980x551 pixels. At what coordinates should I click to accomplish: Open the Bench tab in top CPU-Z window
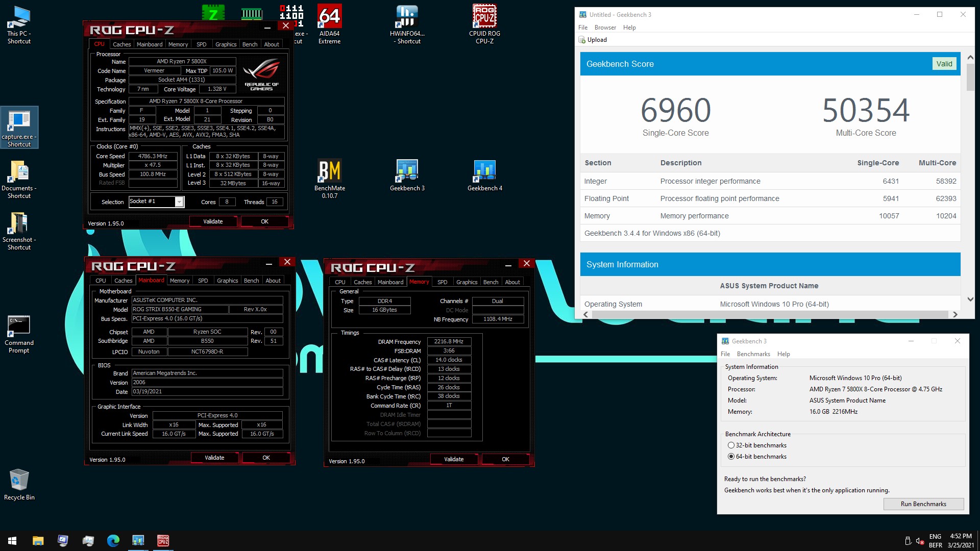[x=250, y=44]
